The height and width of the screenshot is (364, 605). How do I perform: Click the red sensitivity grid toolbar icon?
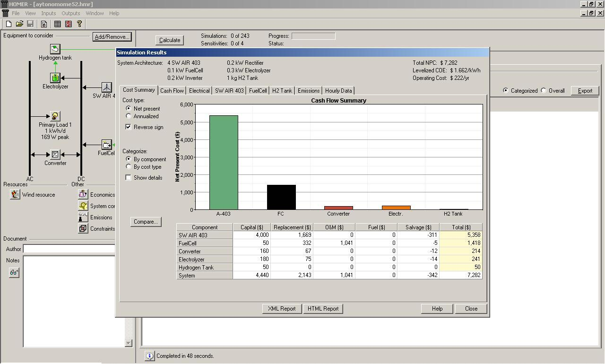point(69,24)
